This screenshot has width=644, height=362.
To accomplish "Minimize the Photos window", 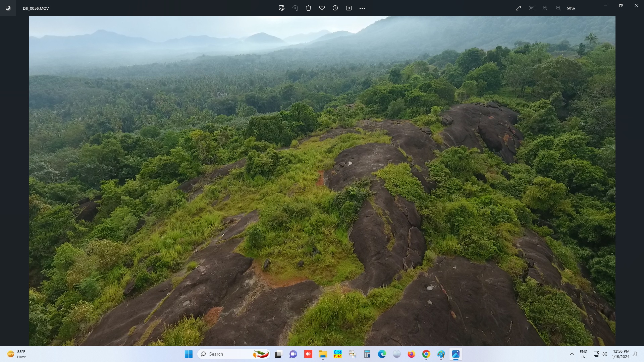I will 605,5.
